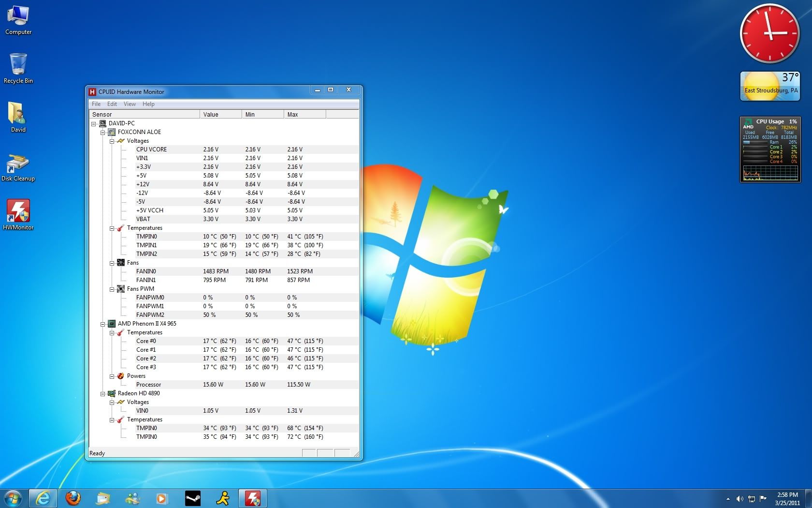Open Windows Explorer from the taskbar
Image resolution: width=812 pixels, height=508 pixels.
click(x=103, y=498)
